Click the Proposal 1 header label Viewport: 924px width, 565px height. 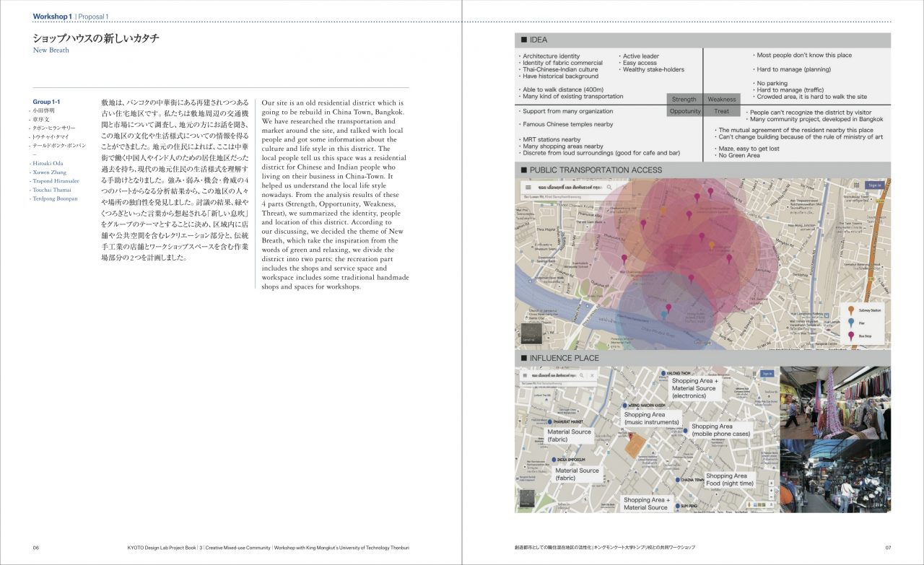[94, 16]
